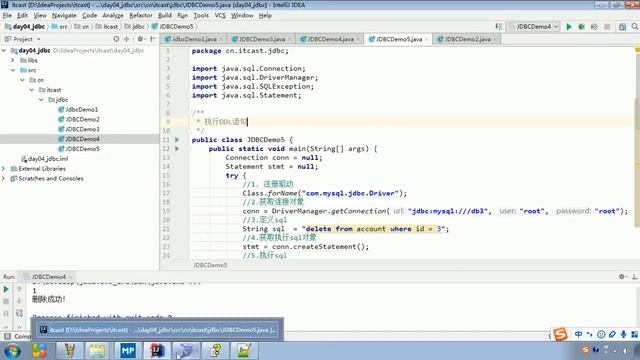Expand External Libraries node
The width and height of the screenshot is (640, 360).
[x=4, y=169]
